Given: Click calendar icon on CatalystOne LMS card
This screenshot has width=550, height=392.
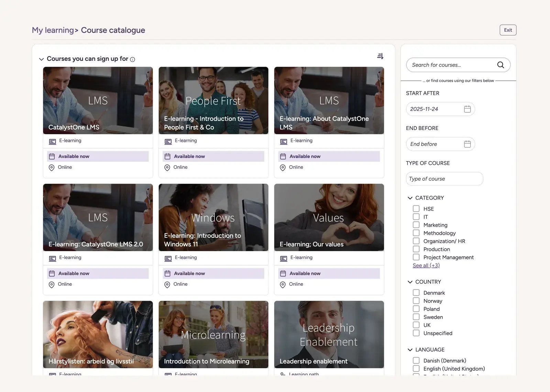Looking at the screenshot, I should tap(52, 156).
